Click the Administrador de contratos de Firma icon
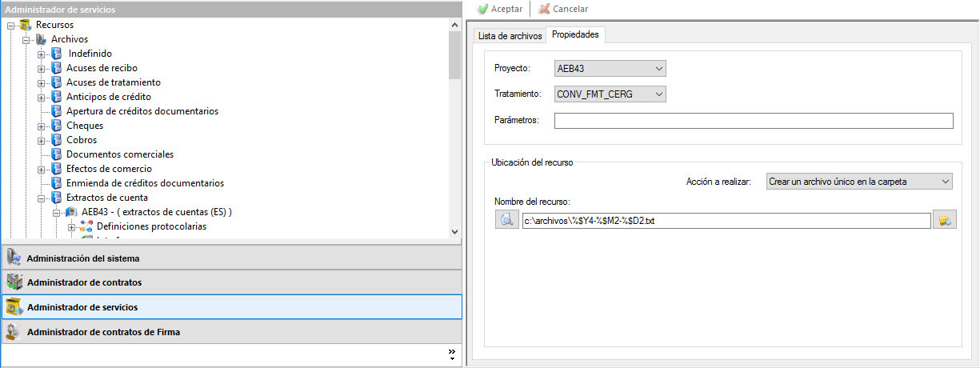This screenshot has width=980, height=368. point(14,331)
